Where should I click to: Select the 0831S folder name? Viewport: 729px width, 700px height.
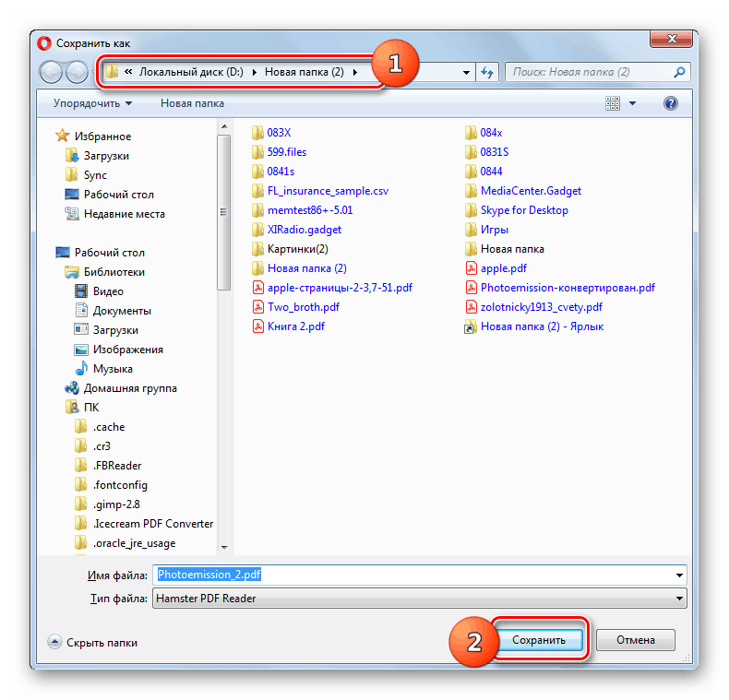[x=495, y=152]
